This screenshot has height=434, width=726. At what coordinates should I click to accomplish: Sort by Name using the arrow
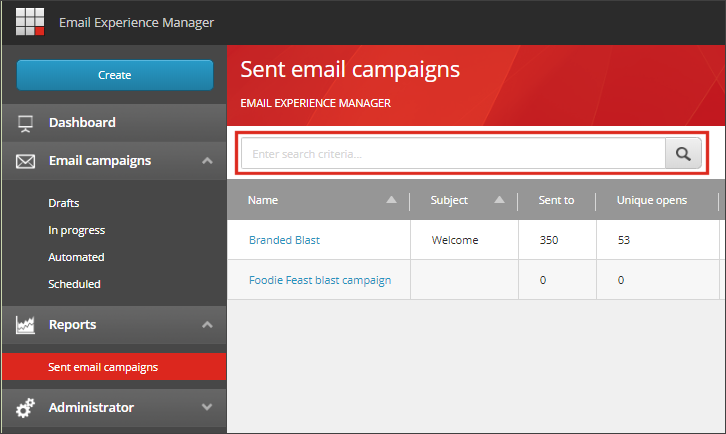[391, 200]
